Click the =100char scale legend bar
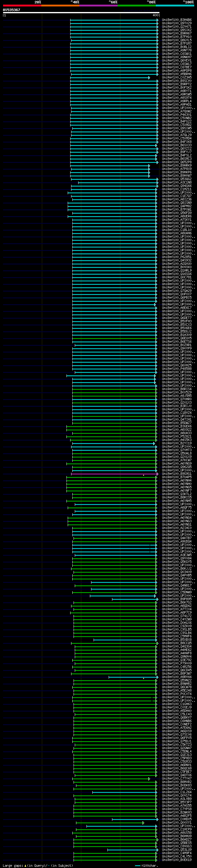197x868 pixels. click(x=137, y=865)
